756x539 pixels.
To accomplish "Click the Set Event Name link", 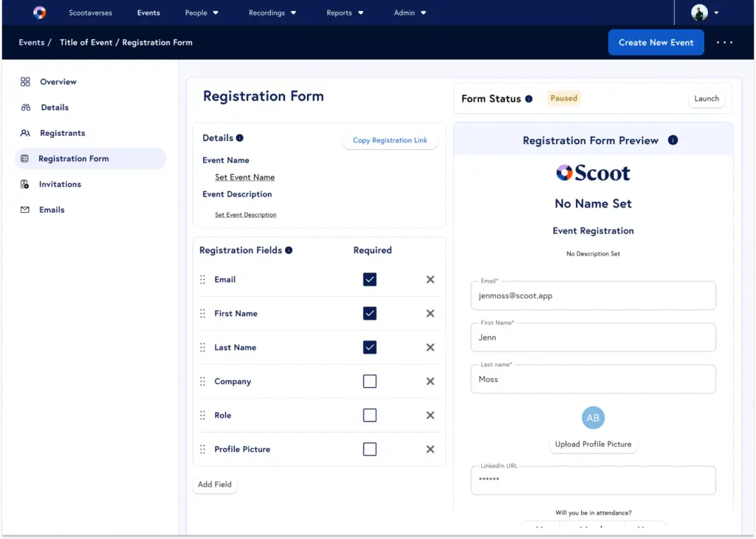I will 244,177.
